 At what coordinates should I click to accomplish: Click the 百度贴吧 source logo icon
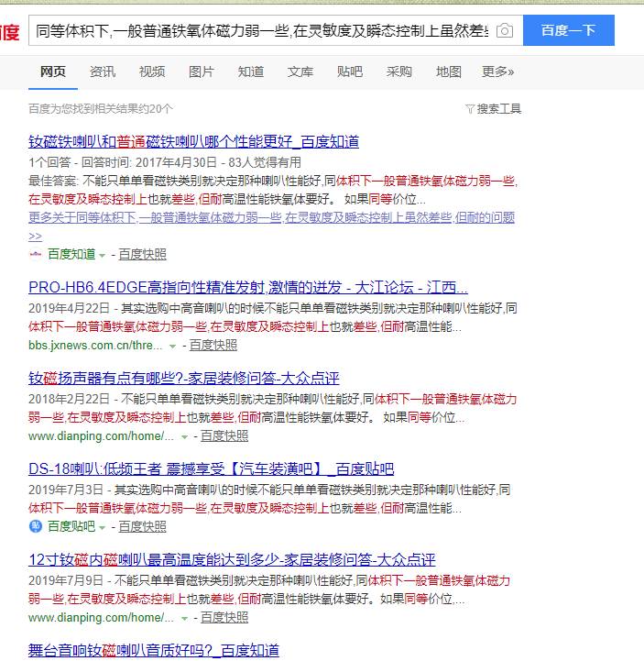[x=36, y=526]
